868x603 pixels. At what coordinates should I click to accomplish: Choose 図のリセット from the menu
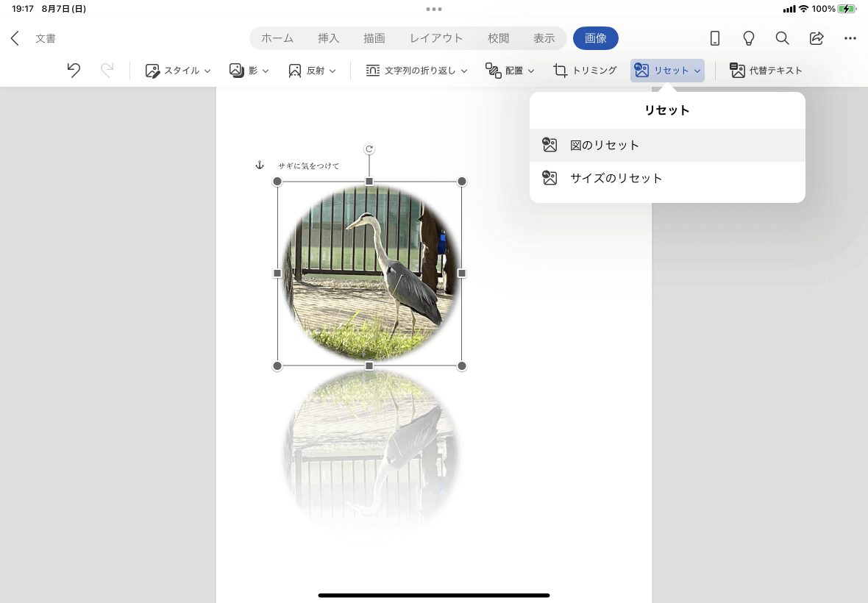[667, 145]
